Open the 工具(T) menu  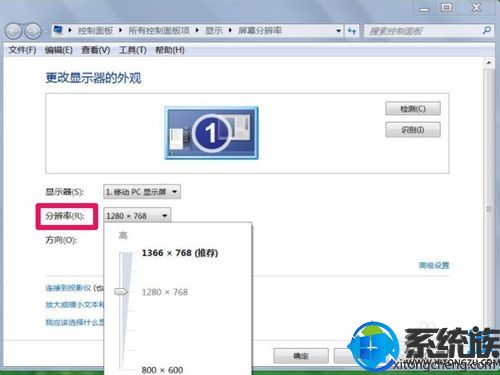coord(133,50)
